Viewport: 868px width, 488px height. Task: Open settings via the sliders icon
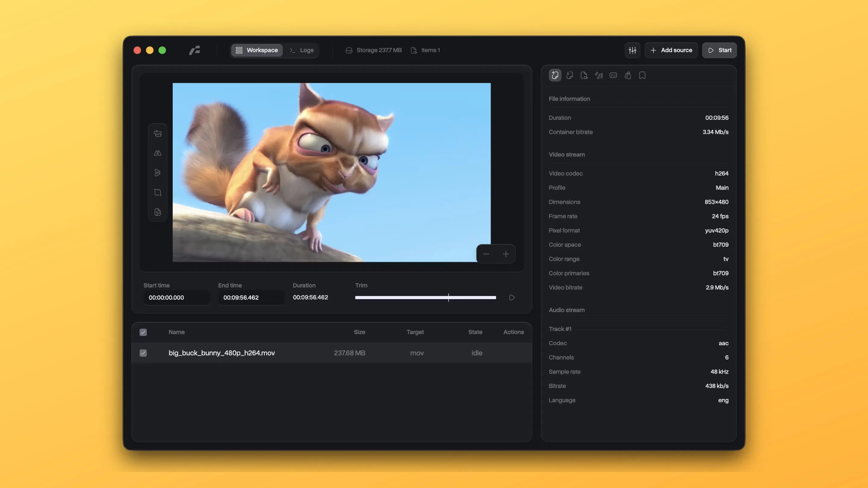pos(633,50)
